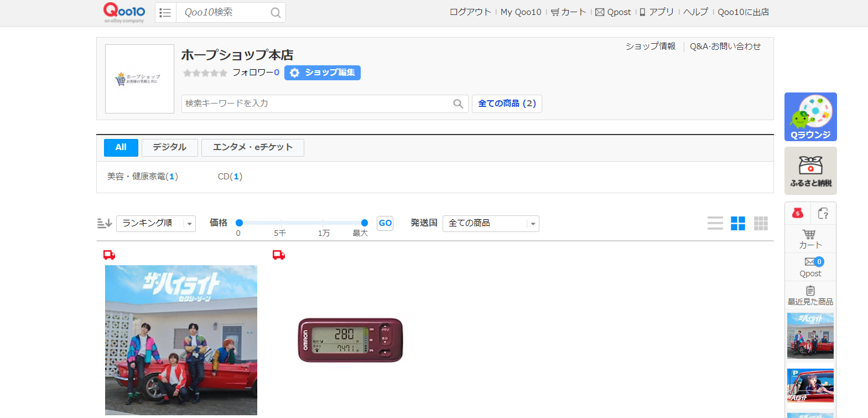Open Qoo10に出店 link
This screenshot has height=418, width=868.
[x=744, y=12]
